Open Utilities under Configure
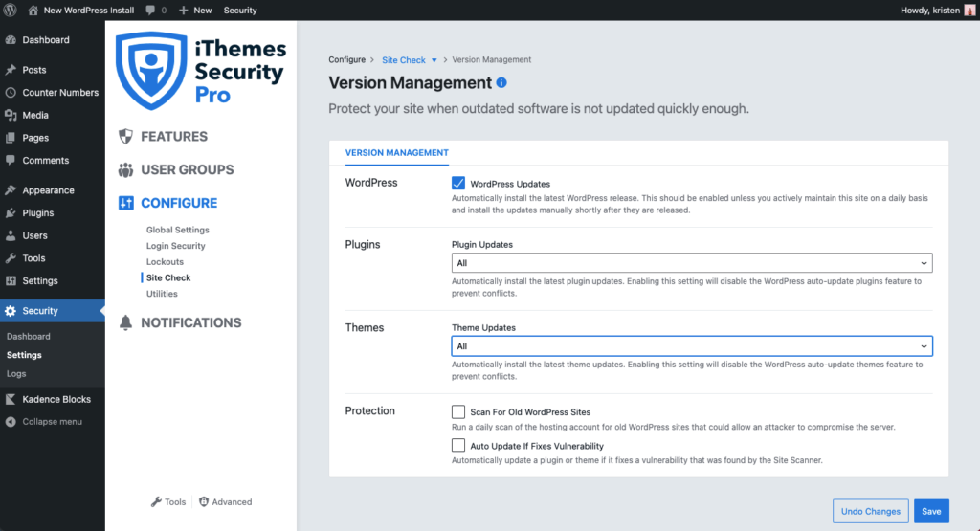The height and width of the screenshot is (531, 980). click(x=162, y=294)
